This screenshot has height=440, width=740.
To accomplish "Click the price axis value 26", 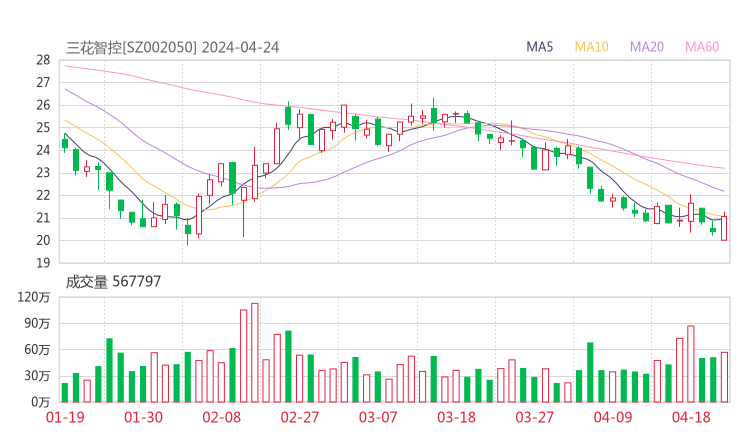I will 43,105.
